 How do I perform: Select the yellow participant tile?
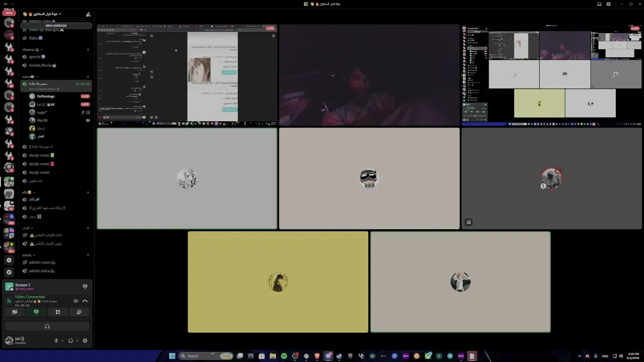(x=278, y=282)
